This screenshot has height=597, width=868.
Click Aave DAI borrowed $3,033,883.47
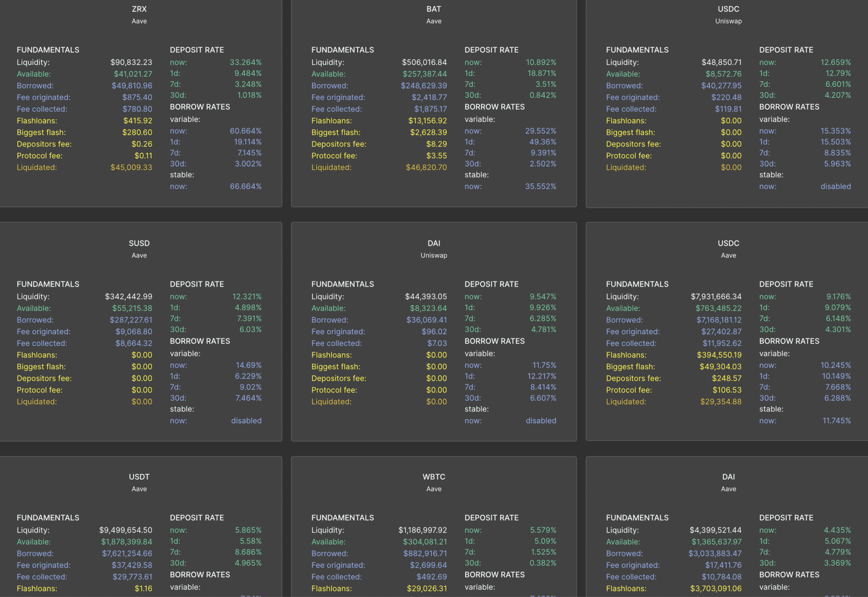[715, 554]
